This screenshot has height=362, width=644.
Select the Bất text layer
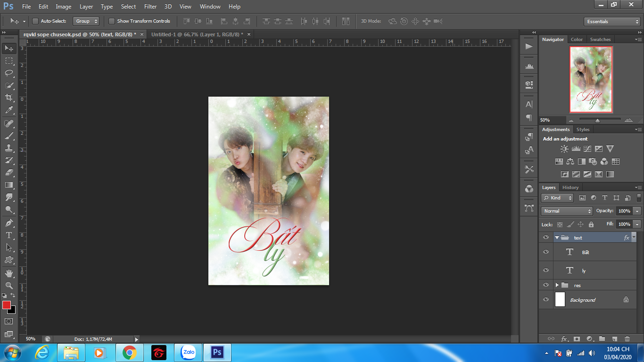pyautogui.click(x=586, y=252)
